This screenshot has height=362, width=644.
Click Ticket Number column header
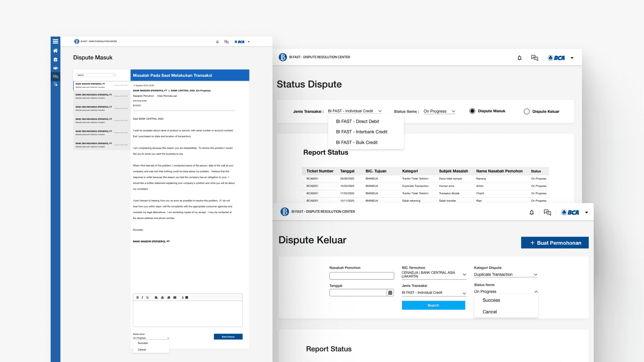tap(320, 171)
